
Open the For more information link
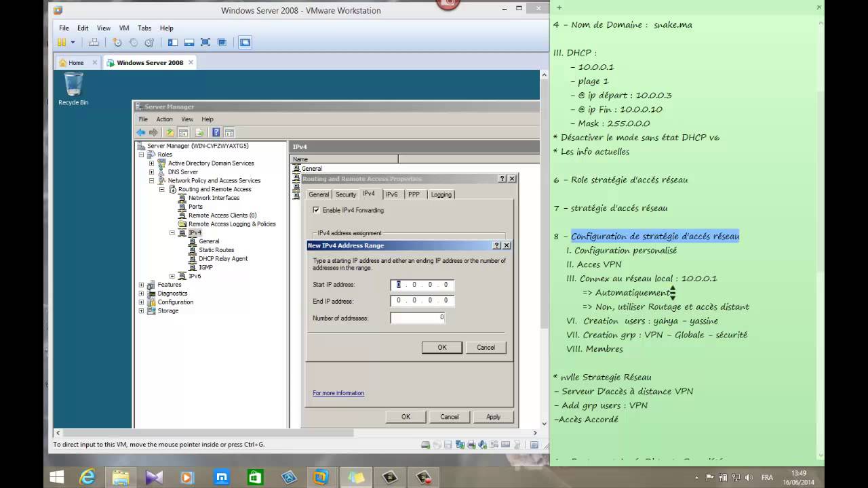338,393
